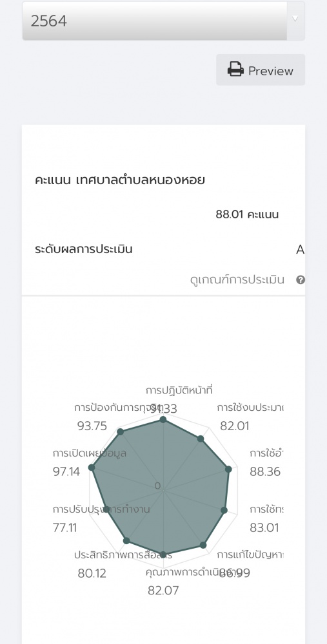Screen dimensions: 327x644
Task: Click the 88.01 คะแนน score text
Action: click(247, 214)
